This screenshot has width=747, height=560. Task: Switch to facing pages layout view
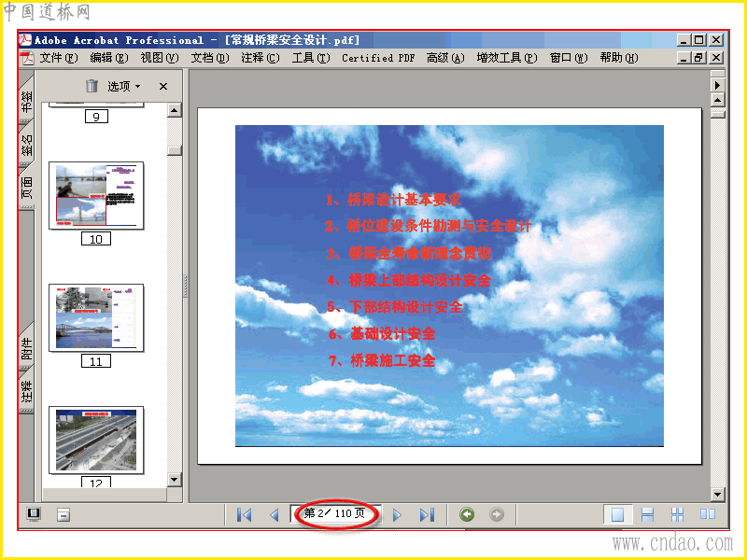click(x=708, y=514)
